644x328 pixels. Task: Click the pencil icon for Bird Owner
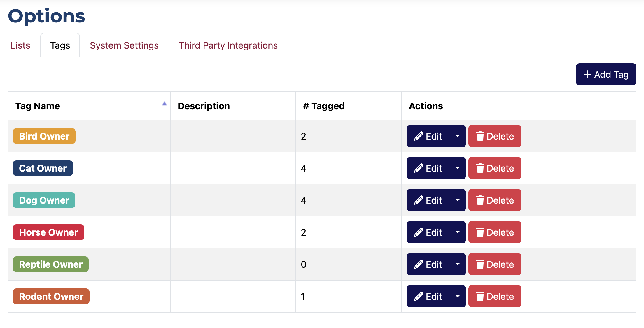coord(419,136)
